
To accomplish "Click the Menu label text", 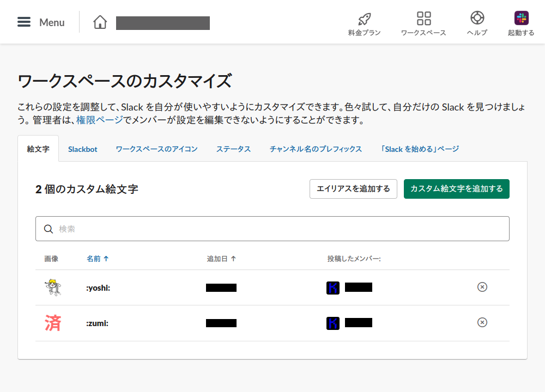I will 52,22.
